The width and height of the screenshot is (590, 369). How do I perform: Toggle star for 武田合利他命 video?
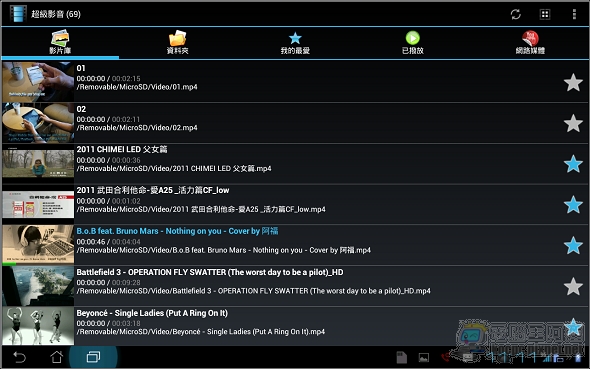coord(573,205)
